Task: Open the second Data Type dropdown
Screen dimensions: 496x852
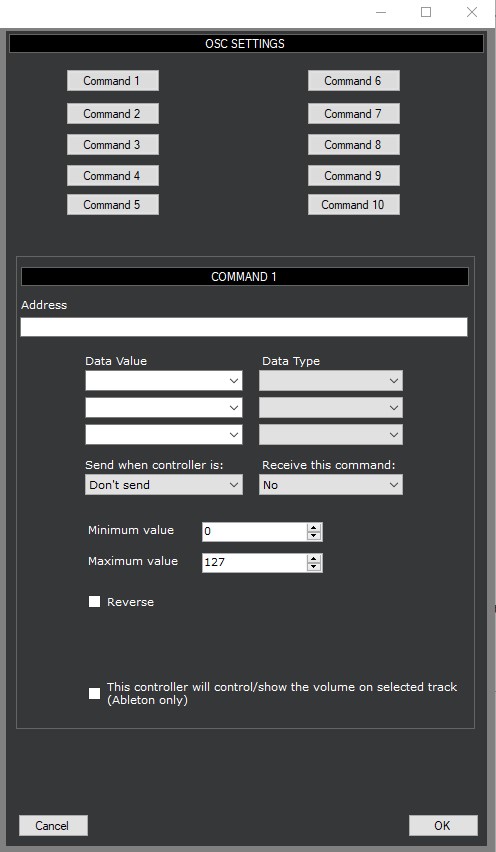Action: click(331, 408)
